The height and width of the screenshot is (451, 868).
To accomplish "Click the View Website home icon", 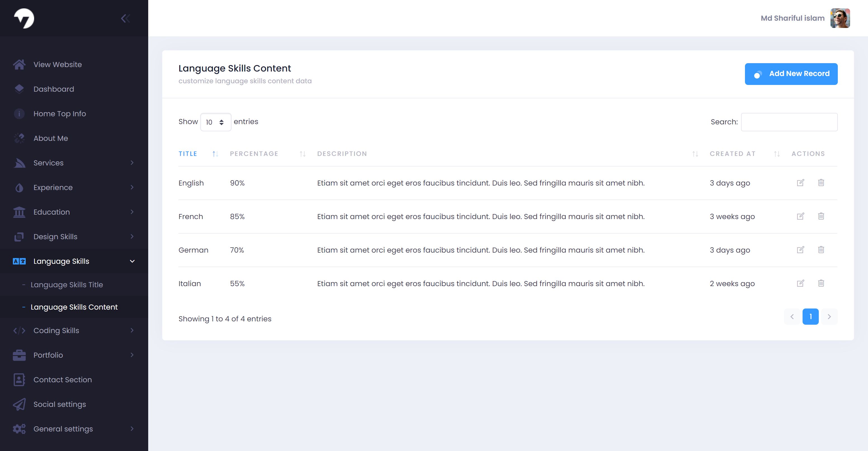I will coord(19,64).
